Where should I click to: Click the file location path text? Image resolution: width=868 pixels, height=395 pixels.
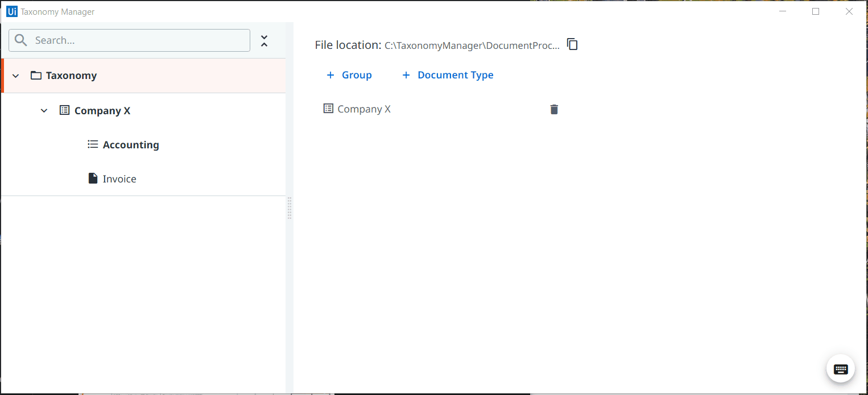click(x=472, y=45)
